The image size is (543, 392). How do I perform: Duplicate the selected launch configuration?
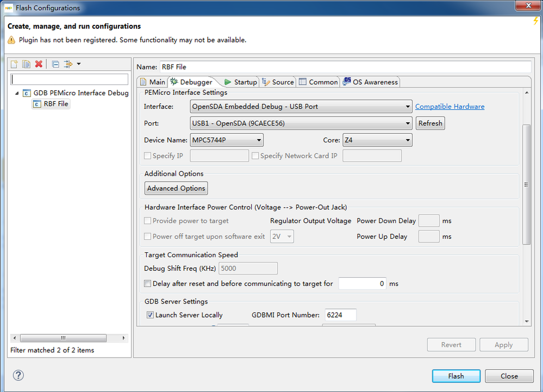tap(26, 64)
